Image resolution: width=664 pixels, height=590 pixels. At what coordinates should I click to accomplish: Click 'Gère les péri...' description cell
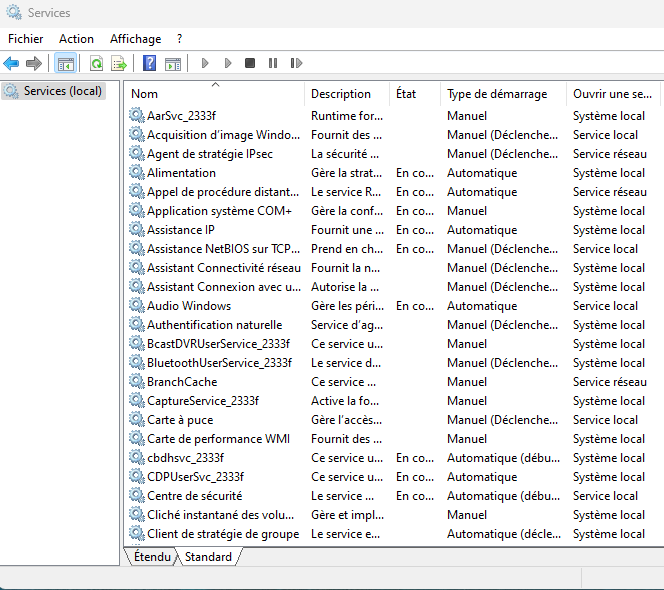click(x=347, y=306)
